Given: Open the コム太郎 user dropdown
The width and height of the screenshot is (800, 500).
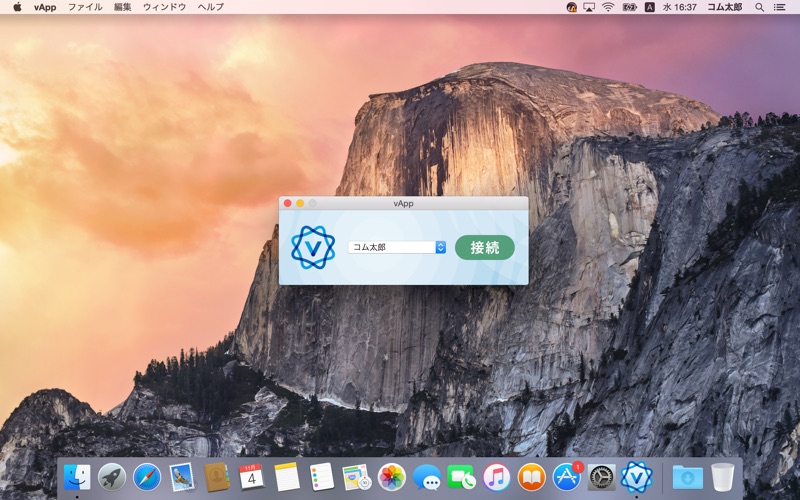Looking at the screenshot, I should click(397, 247).
